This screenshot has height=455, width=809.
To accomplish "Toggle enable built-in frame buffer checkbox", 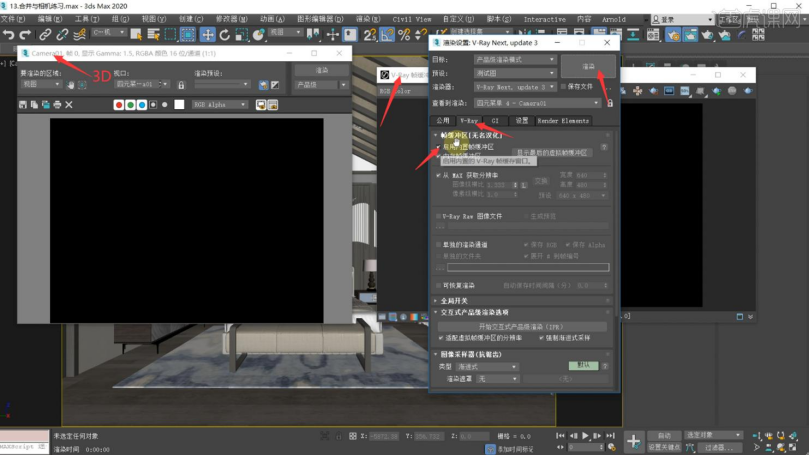I will [x=439, y=147].
